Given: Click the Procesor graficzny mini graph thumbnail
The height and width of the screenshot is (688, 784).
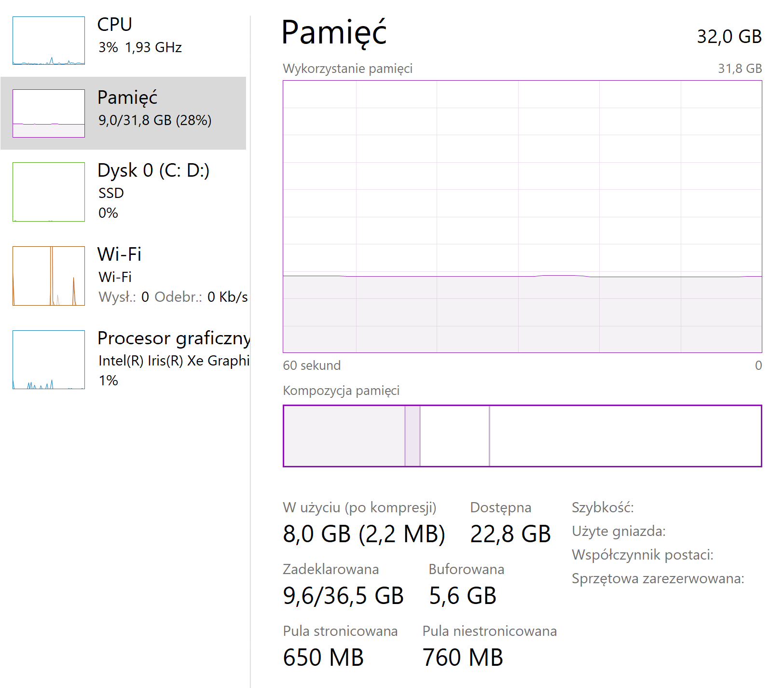Looking at the screenshot, I should (49, 360).
